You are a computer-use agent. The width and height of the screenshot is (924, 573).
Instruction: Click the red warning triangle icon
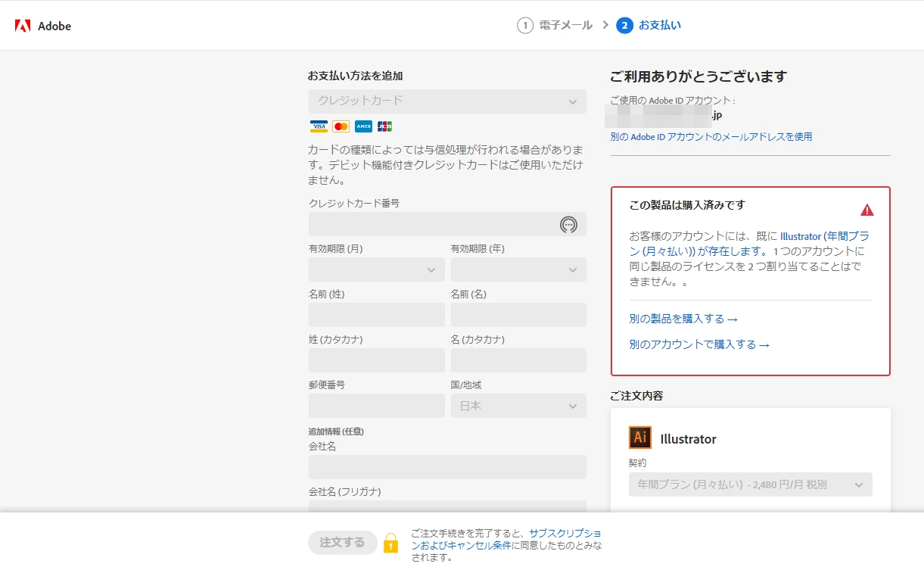tap(867, 210)
